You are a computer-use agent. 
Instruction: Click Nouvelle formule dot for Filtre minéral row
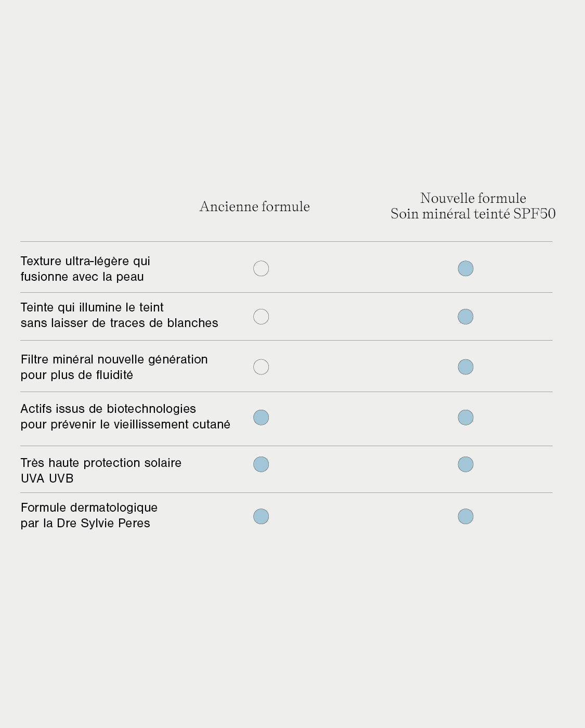coord(465,367)
